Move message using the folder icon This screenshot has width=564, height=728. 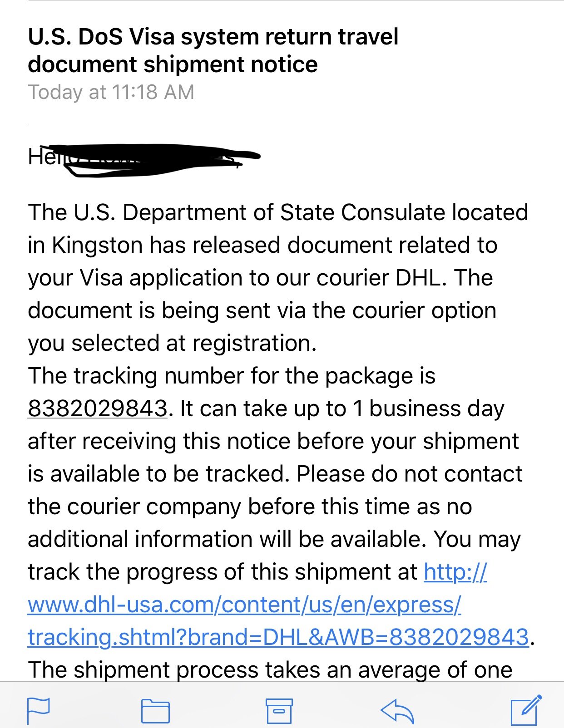coord(155,711)
